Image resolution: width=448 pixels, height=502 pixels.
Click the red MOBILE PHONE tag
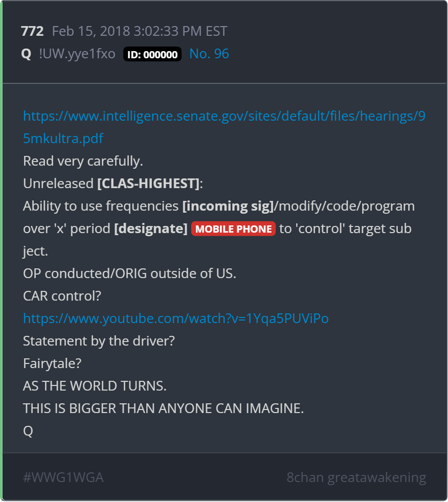(233, 229)
